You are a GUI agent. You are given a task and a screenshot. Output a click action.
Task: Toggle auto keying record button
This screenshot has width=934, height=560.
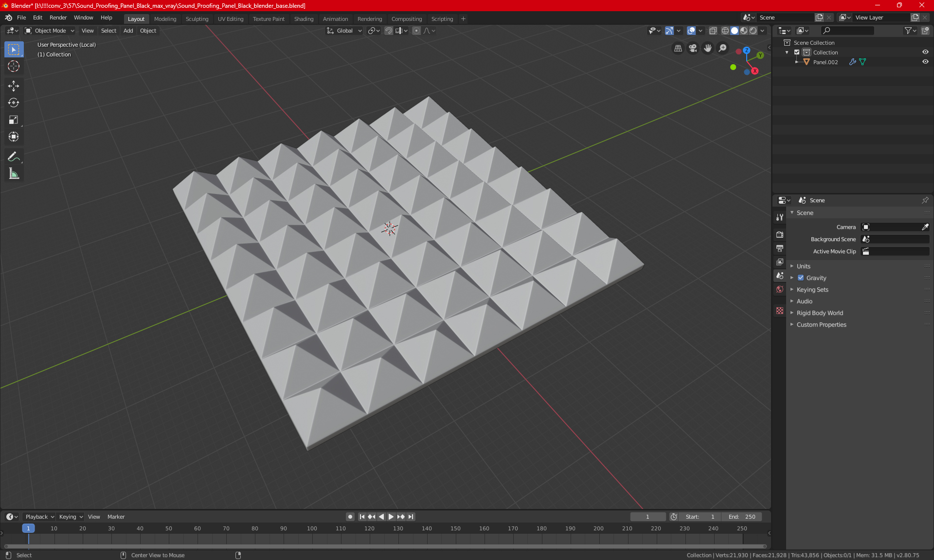click(x=350, y=517)
